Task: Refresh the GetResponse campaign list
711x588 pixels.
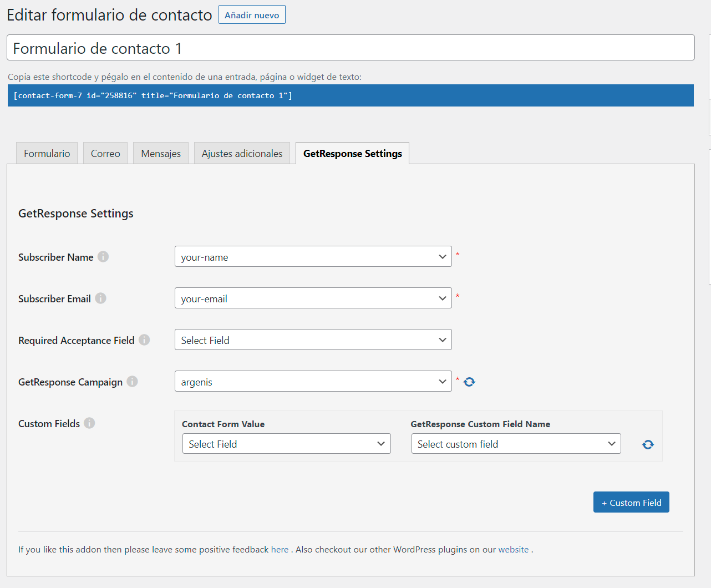Action: 469,382
